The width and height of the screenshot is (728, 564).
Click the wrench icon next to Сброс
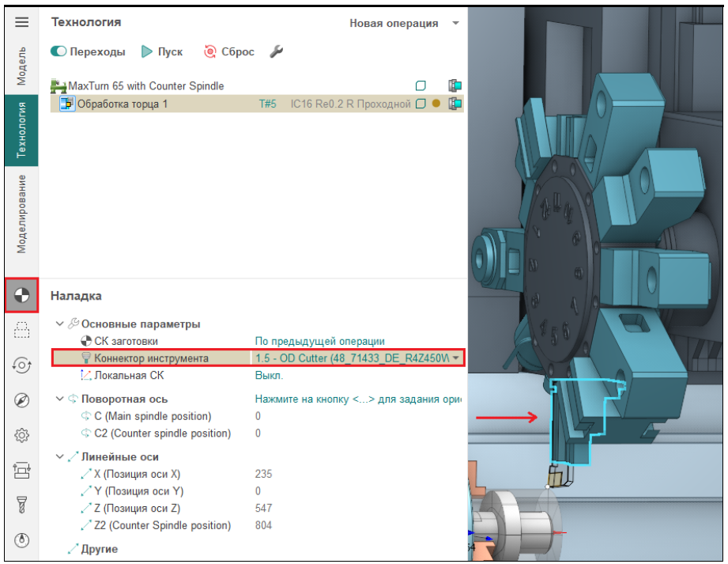click(276, 51)
